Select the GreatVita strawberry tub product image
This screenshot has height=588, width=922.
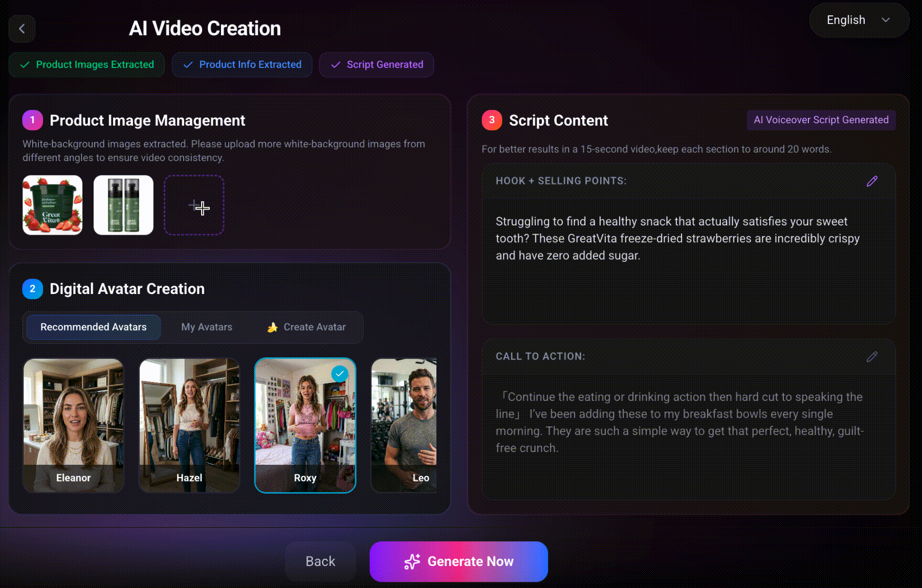click(52, 205)
